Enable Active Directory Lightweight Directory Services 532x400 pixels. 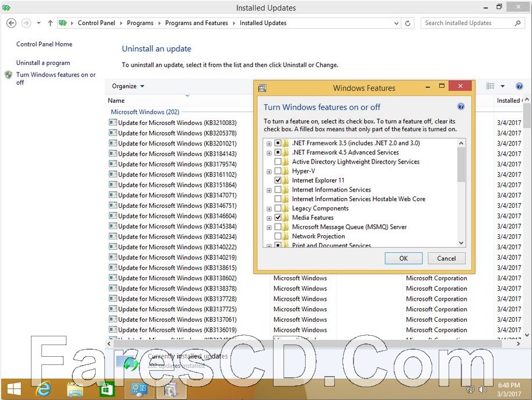click(x=278, y=162)
